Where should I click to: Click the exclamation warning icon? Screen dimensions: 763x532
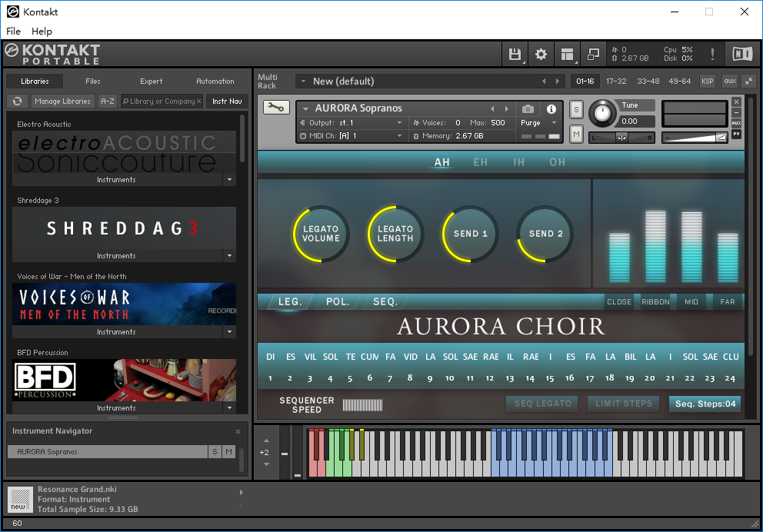point(712,54)
